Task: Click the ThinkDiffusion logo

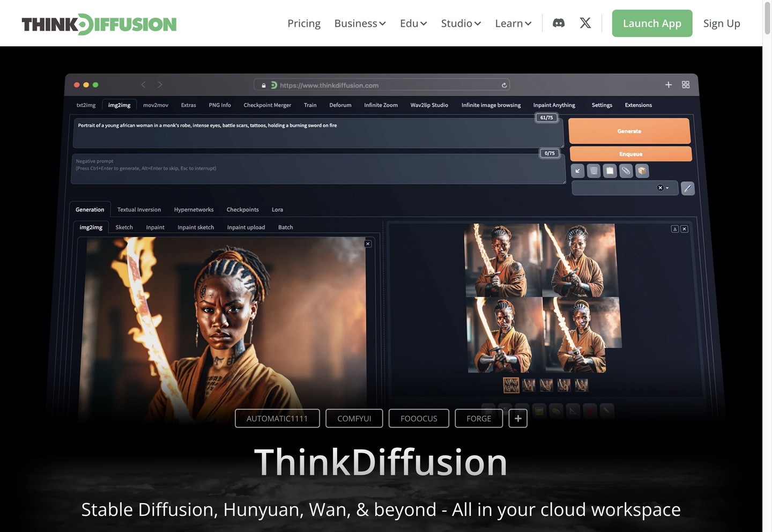Action: [x=99, y=24]
